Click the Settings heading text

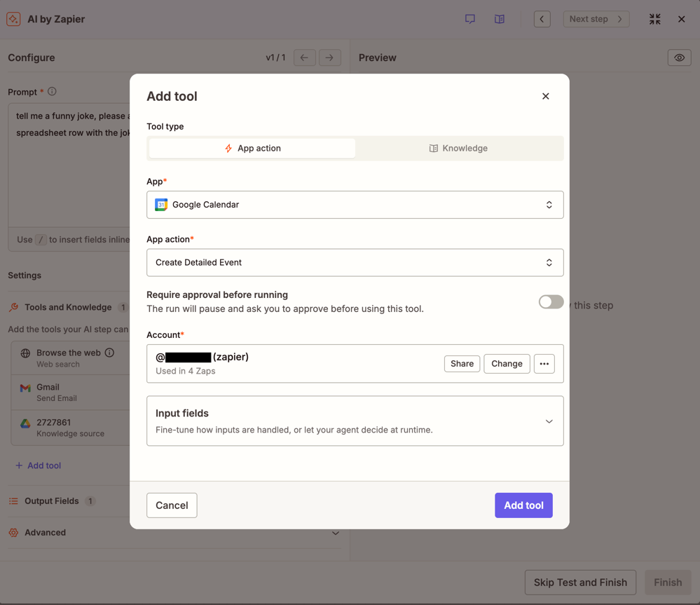tap(25, 276)
